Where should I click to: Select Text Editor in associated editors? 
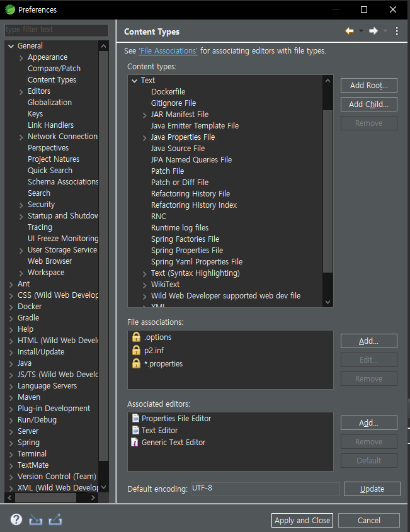[155, 430]
